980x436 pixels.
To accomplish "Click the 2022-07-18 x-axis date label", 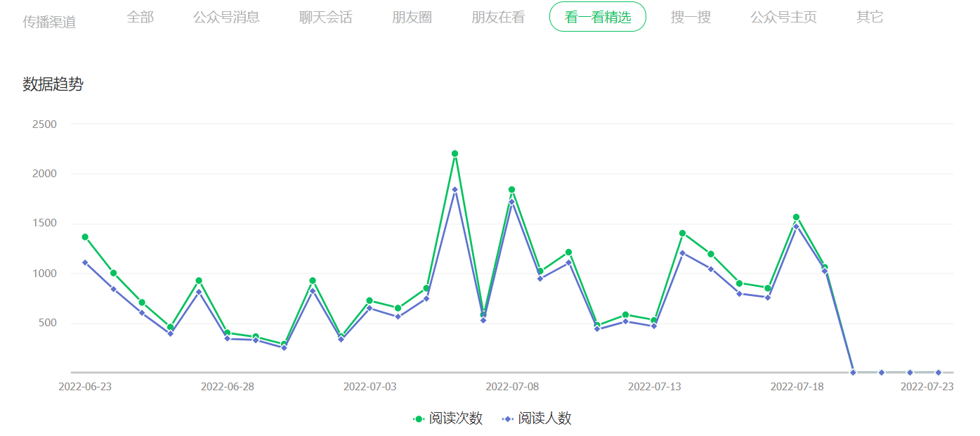I will (x=797, y=387).
